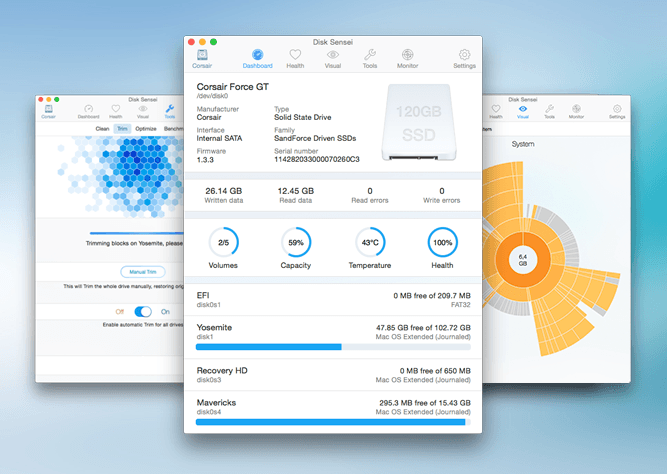Click the Manual Trim button
The image size is (667, 474).
pos(143,271)
